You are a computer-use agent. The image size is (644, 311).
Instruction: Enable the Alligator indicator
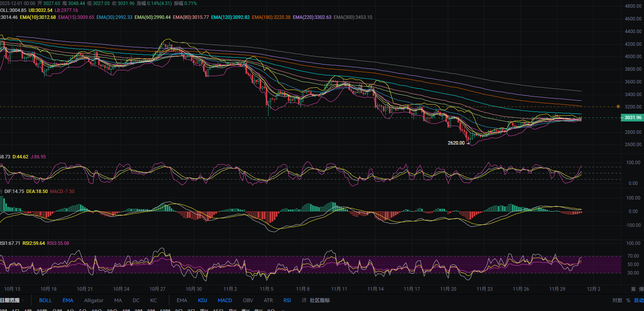click(x=93, y=300)
